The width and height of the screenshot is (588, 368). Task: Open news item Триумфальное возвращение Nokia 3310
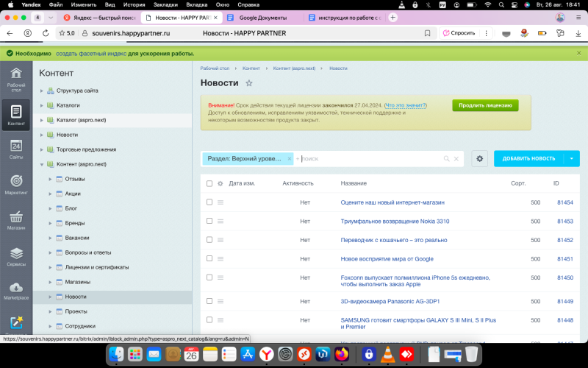click(395, 222)
